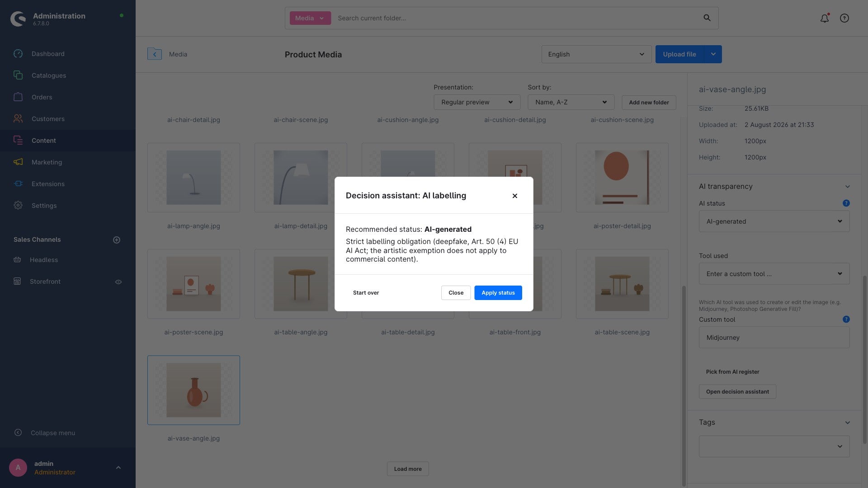The image size is (868, 488).
Task: Select the ai-poster-scene.jpg thumbnail
Action: click(193, 284)
